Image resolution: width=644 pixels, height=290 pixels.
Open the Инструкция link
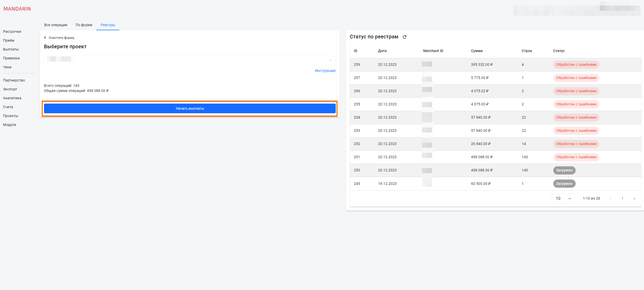pos(325,71)
